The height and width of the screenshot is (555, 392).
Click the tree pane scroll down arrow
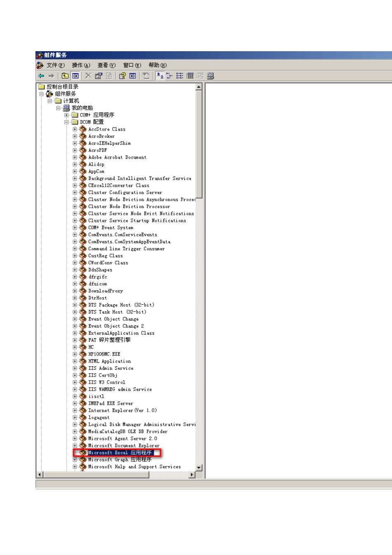pyautogui.click(x=199, y=467)
